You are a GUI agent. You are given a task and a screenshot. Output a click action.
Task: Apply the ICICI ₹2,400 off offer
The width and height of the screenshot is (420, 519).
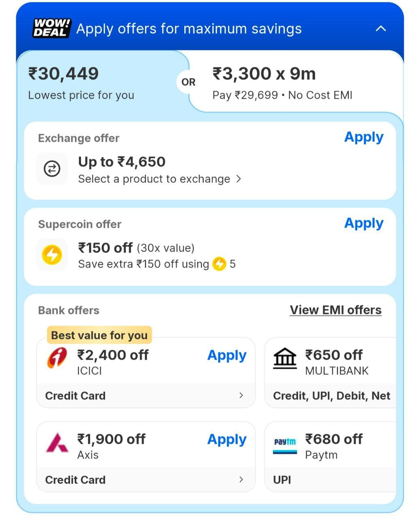point(226,356)
